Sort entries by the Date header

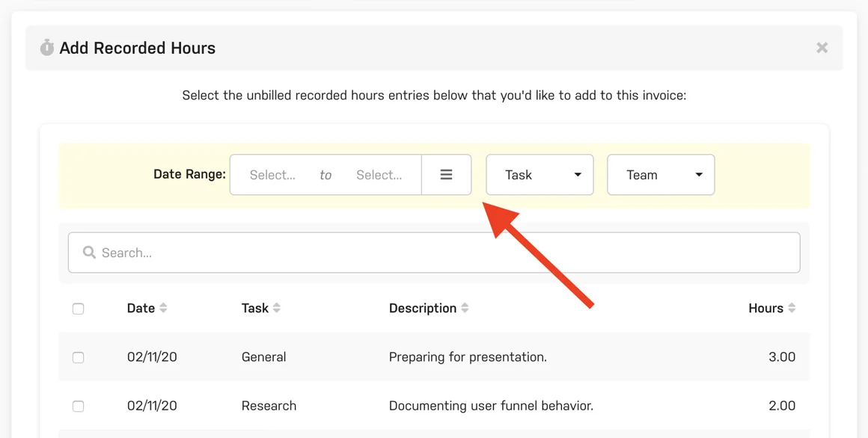141,307
